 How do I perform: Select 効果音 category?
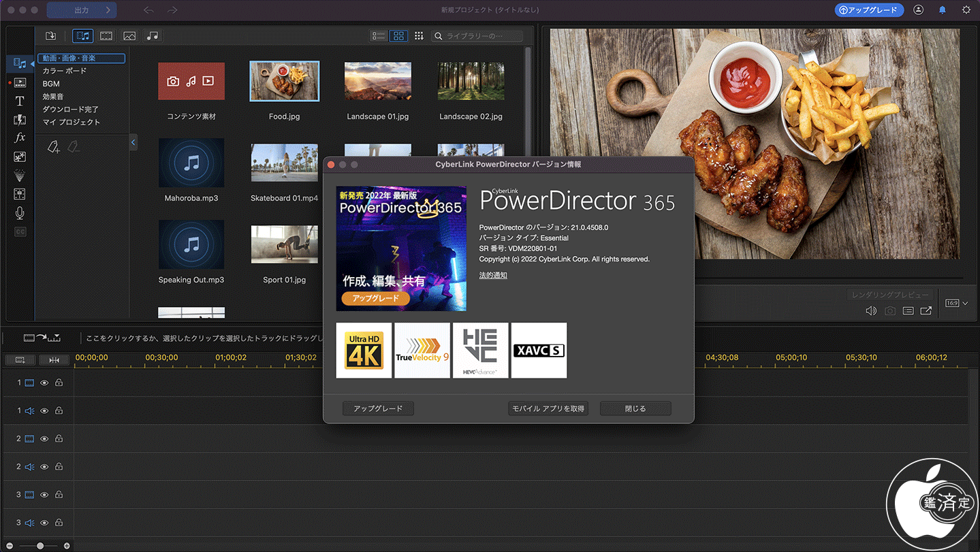click(53, 97)
